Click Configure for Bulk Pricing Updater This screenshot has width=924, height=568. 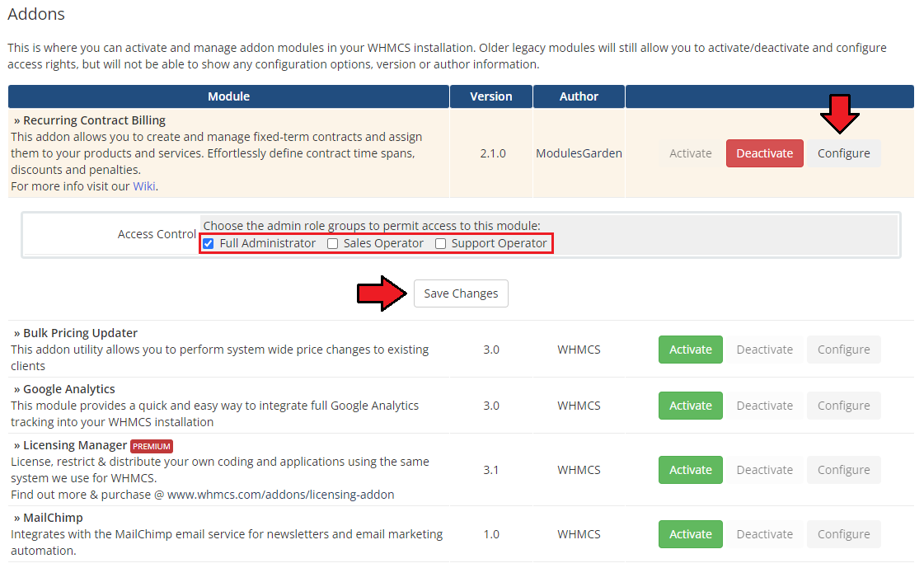pyautogui.click(x=843, y=350)
